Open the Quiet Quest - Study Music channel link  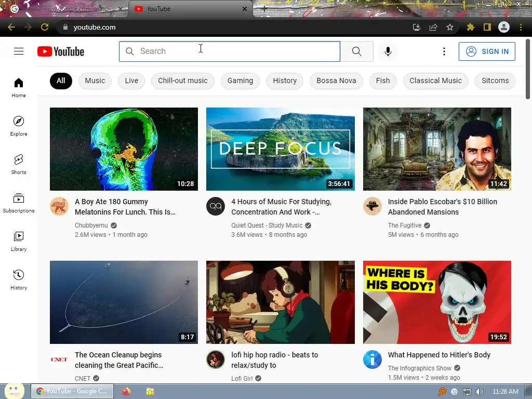pos(267,225)
